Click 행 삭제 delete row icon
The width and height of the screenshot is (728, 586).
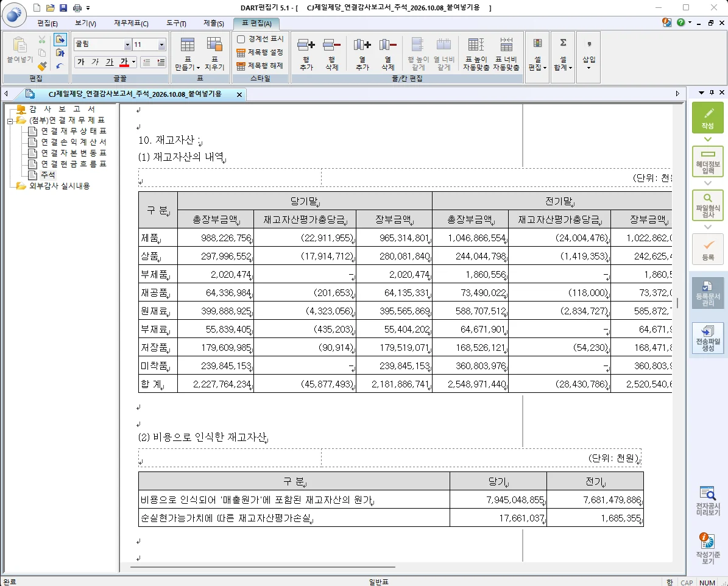(x=331, y=54)
